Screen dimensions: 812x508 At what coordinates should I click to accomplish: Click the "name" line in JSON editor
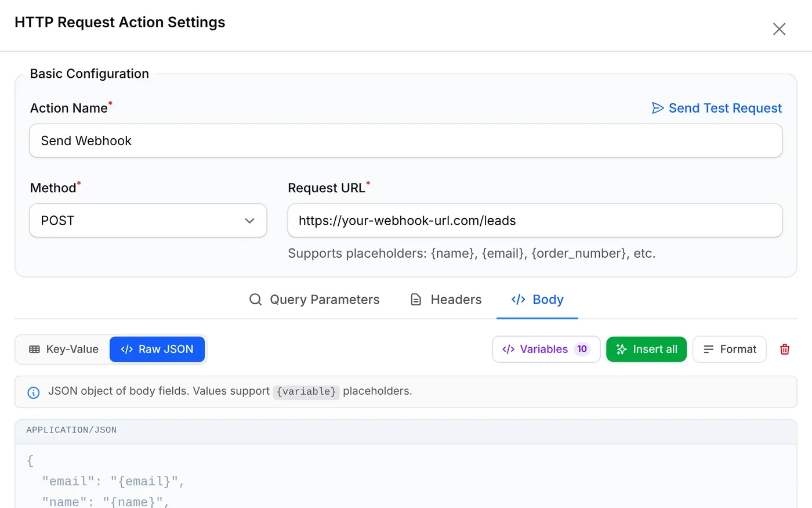[x=106, y=502]
